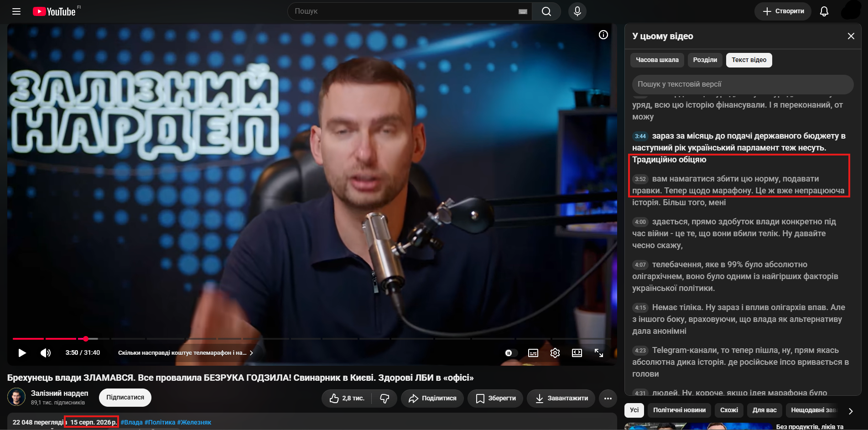
Task: Show video info card icon
Action: pyautogui.click(x=603, y=35)
